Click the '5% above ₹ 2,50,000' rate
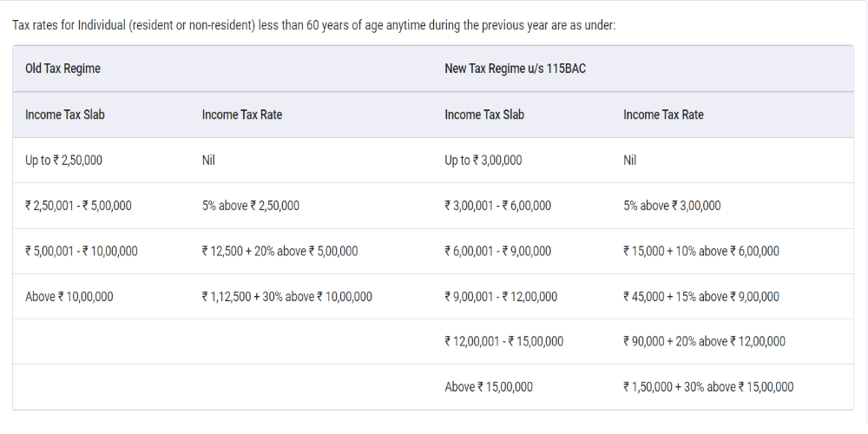Viewport: 868px width, 434px height. [x=250, y=206]
